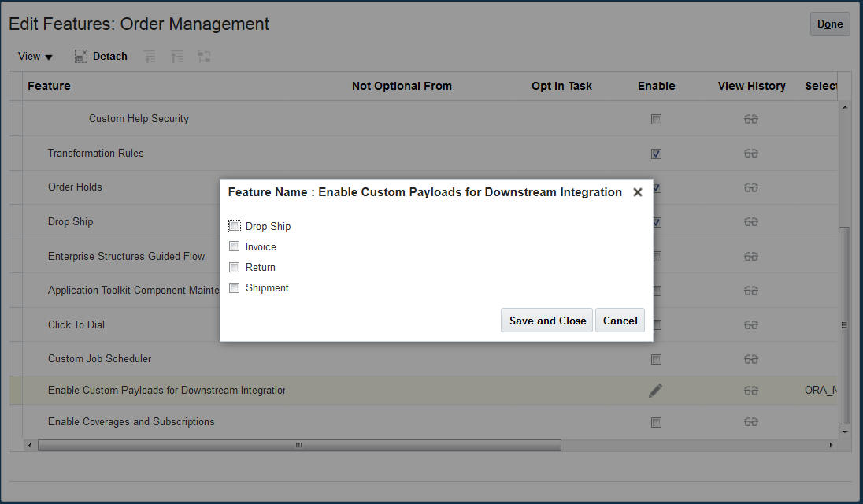Check the Drop Ship option in dialog

coord(235,226)
